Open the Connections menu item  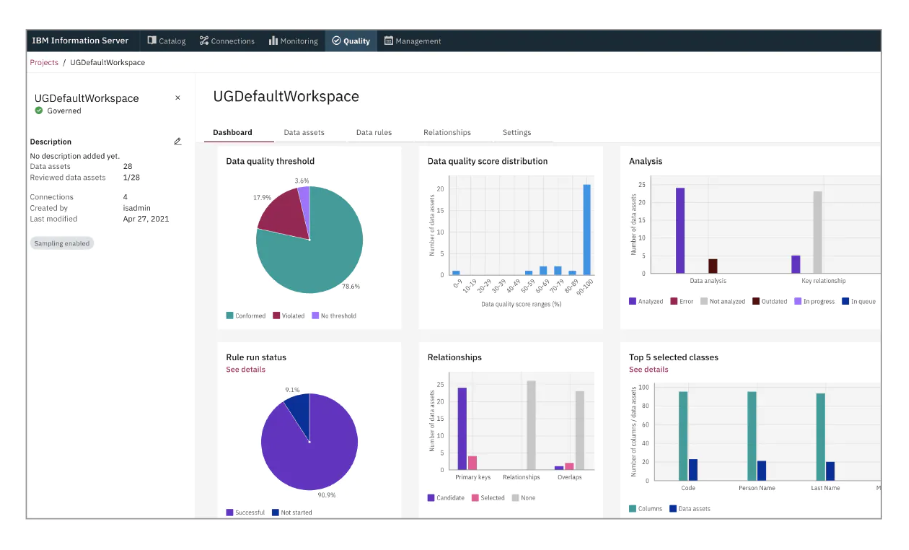227,41
